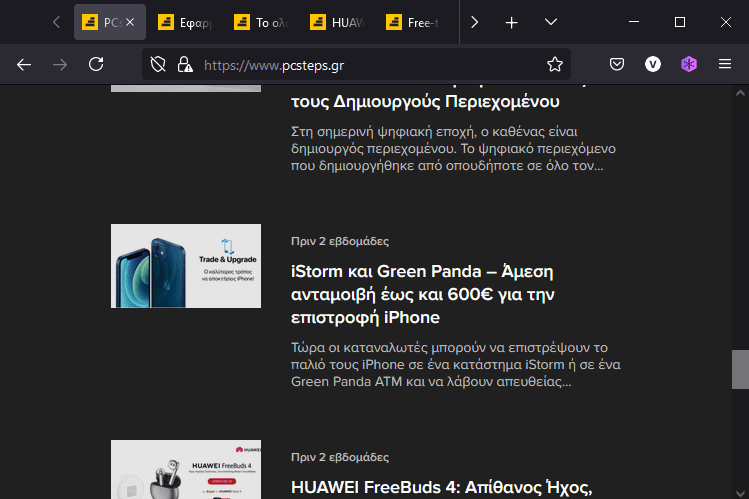This screenshot has width=749, height=499.
Task: Open the HUAWEI FreeBuds 4 thumbnail
Action: click(186, 469)
